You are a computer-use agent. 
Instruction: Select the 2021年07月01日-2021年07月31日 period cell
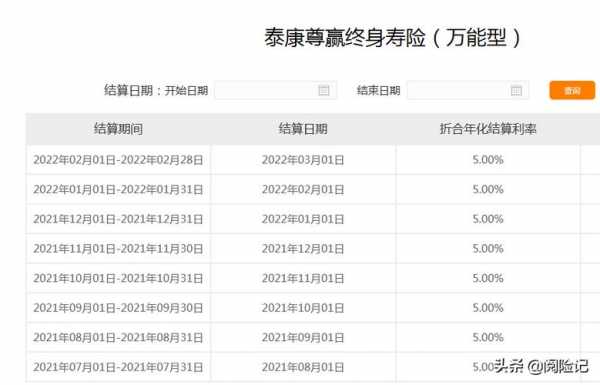(x=118, y=367)
